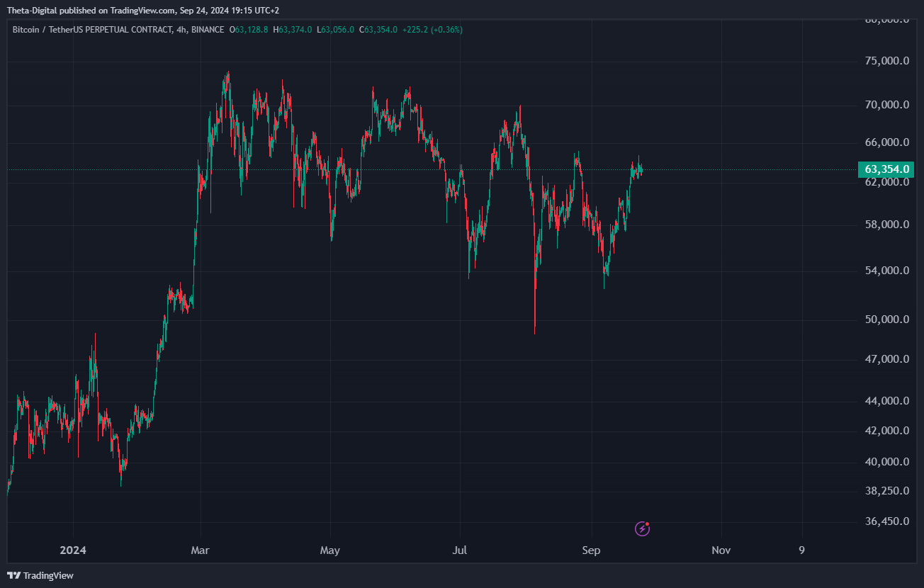Click the 38,250.0 price axis label
This screenshot has width=924, height=588.
[887, 490]
